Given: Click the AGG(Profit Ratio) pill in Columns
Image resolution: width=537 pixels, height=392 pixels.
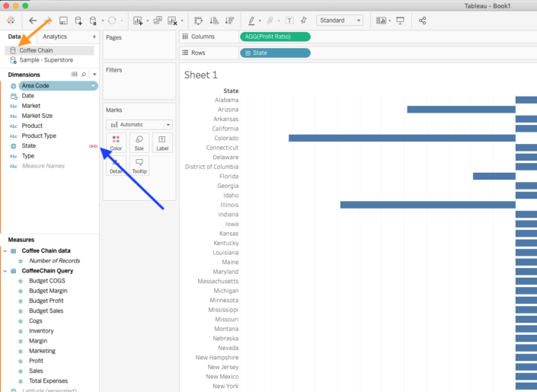Looking at the screenshot, I should (274, 37).
